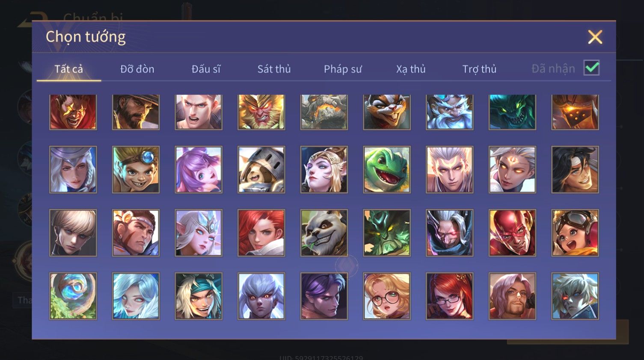644x360 pixels.
Task: Select the golden monkey king hero
Action: 261,112
